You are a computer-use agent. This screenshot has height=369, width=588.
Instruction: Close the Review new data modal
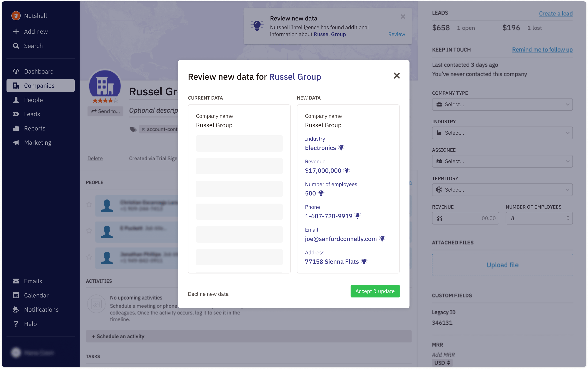click(396, 76)
